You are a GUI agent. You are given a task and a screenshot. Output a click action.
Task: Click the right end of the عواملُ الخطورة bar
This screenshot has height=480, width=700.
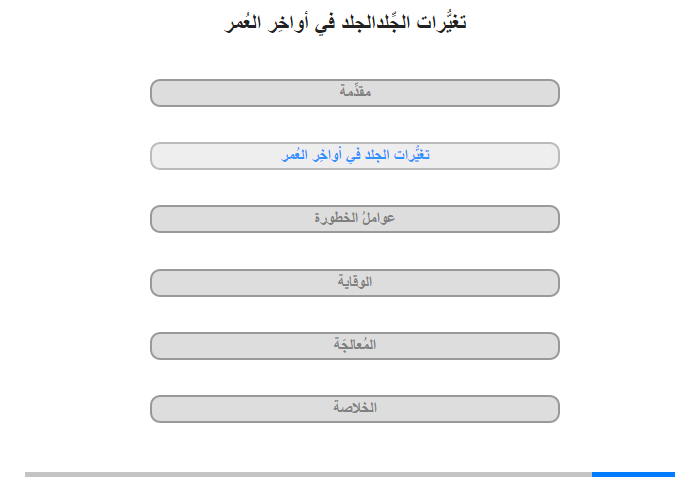point(547,219)
